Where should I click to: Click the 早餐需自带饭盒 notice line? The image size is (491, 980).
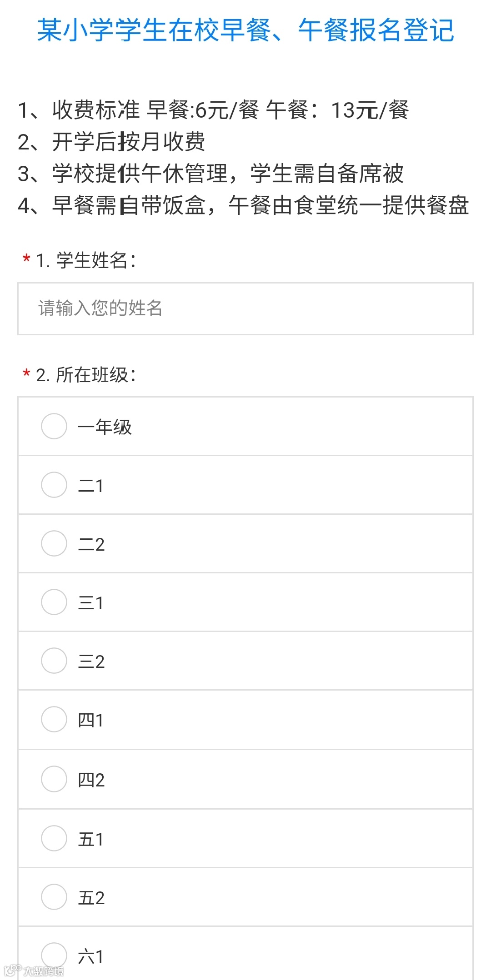coord(243,205)
